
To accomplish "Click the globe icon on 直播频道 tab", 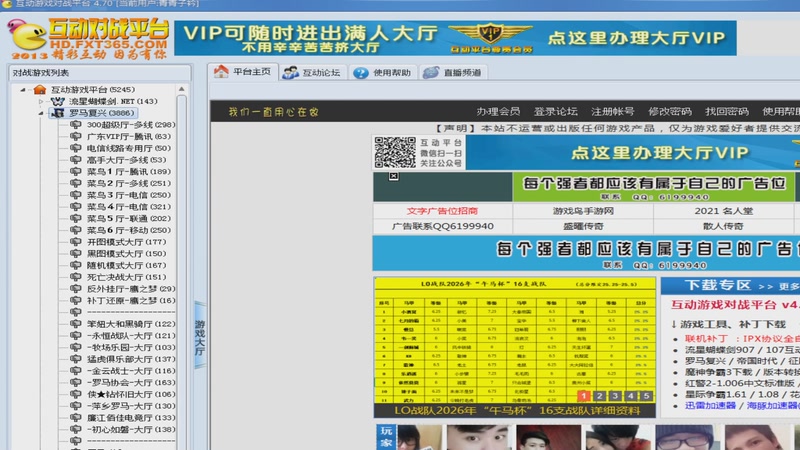I will [431, 72].
